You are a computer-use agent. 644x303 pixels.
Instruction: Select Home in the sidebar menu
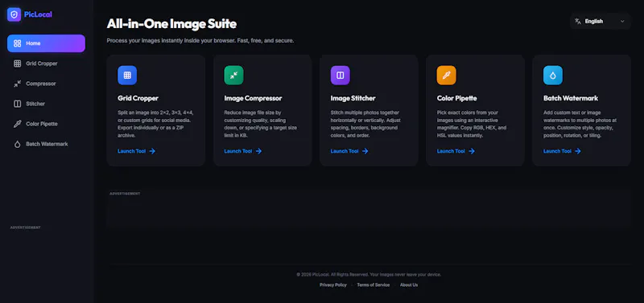[x=46, y=43]
